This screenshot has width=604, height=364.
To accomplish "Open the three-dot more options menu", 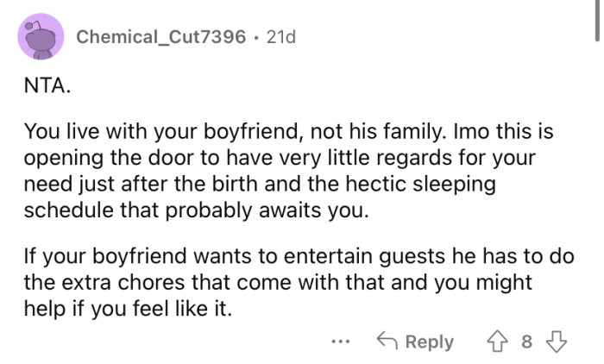I will click(343, 341).
